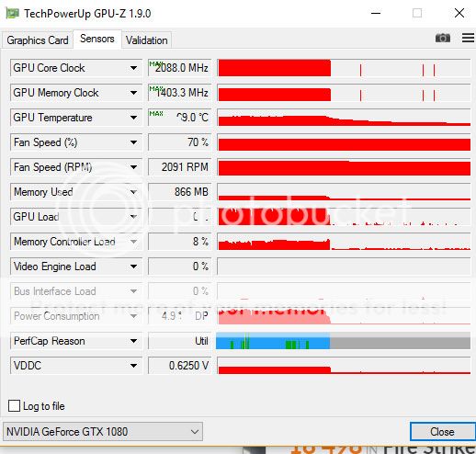Close the GPU-Z window with X

[x=459, y=13]
